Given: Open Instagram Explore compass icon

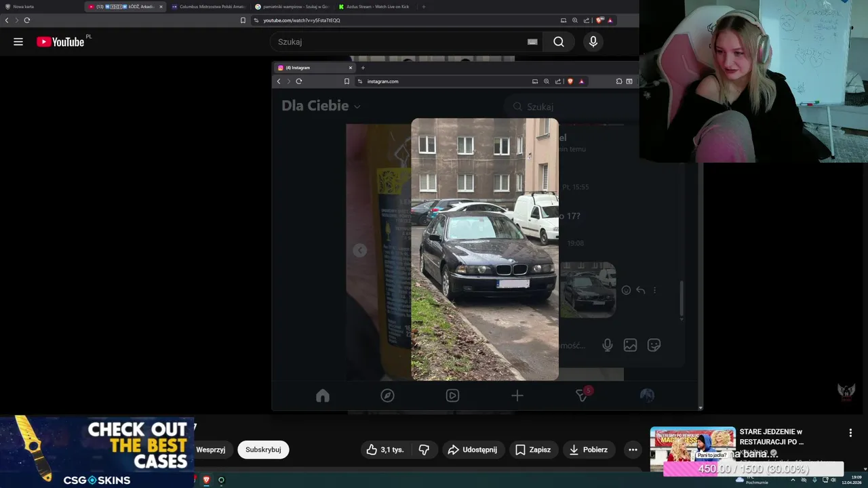Looking at the screenshot, I should 387,396.
